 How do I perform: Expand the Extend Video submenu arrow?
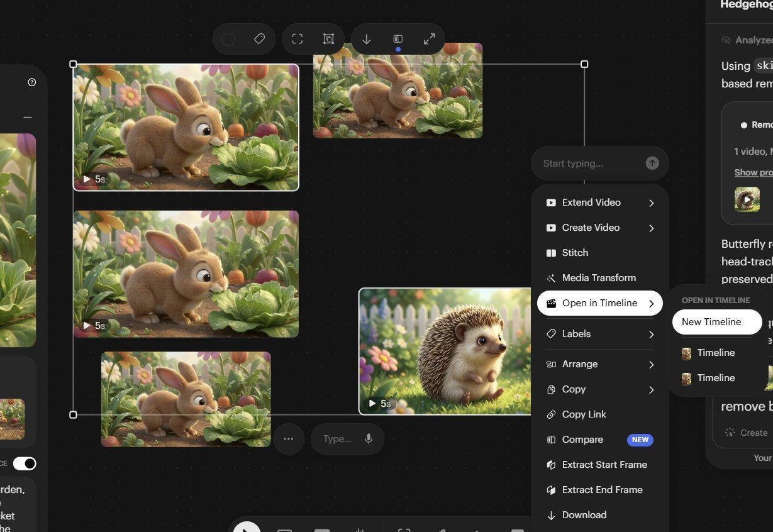pos(652,202)
